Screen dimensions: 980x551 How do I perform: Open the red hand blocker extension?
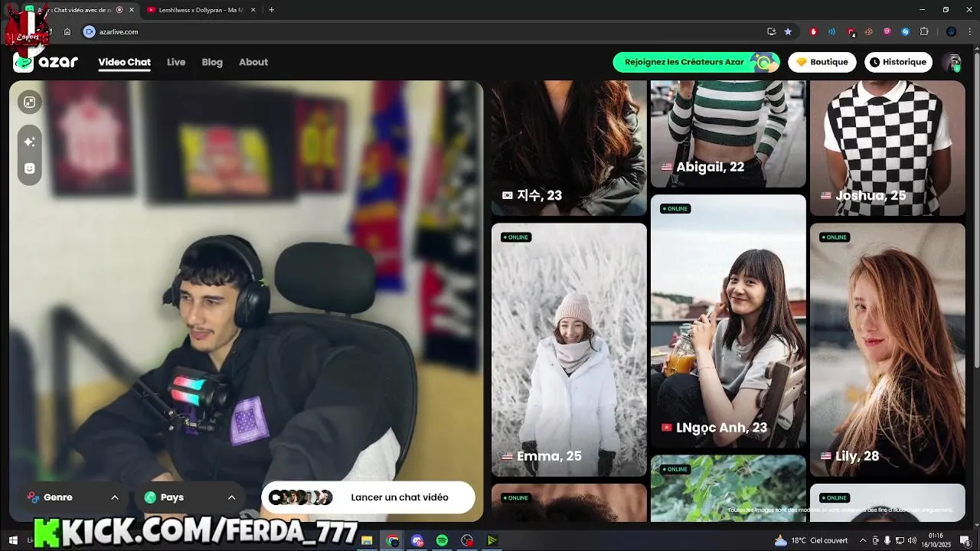[813, 32]
